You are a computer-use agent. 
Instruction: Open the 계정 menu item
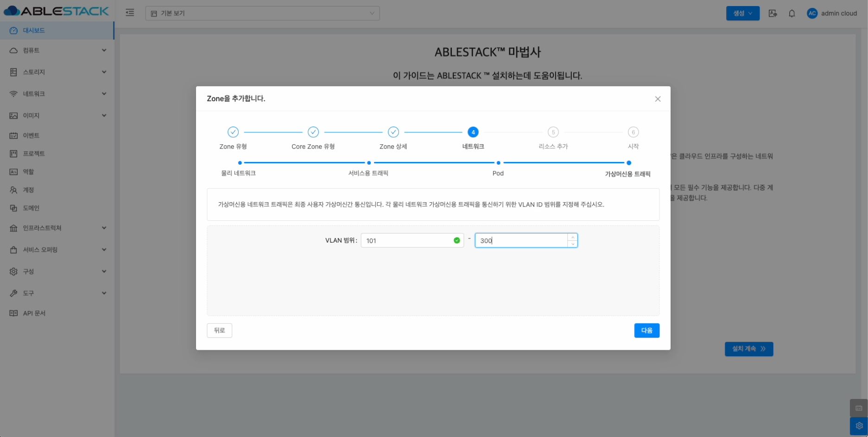pos(29,190)
